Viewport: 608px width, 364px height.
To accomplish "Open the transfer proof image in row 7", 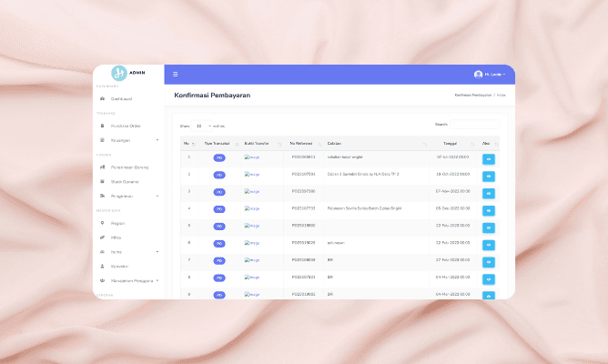I will 252,260.
